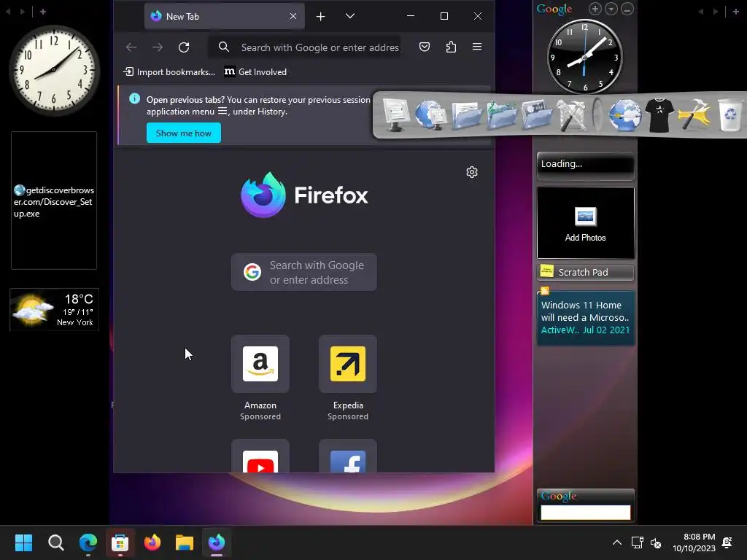Open the documents folder dock icon
Viewport: 747px width, 560px height.
(466, 114)
